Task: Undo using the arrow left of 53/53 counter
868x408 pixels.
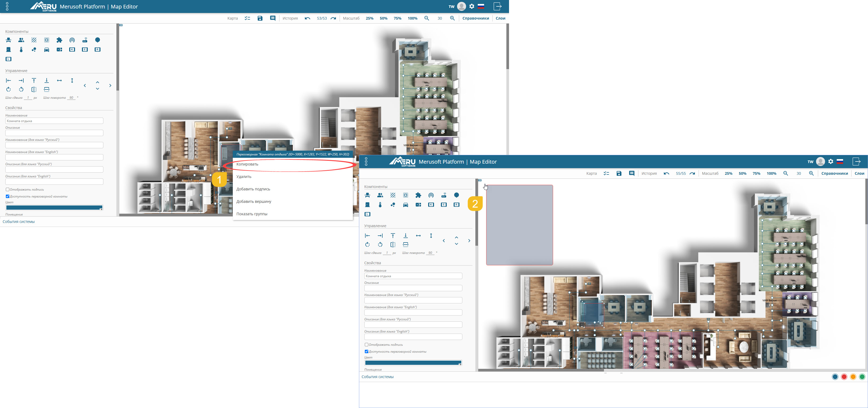Action: click(x=307, y=18)
